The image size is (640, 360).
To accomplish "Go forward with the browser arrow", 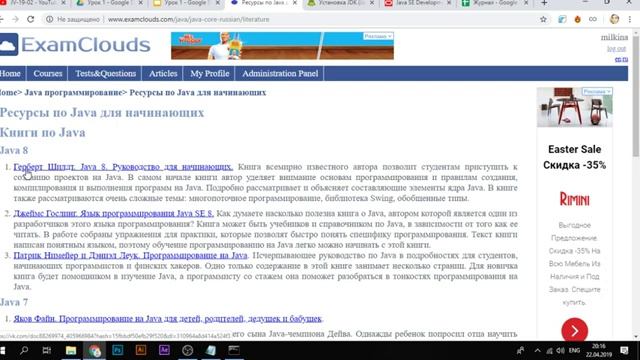I will 16,19.
